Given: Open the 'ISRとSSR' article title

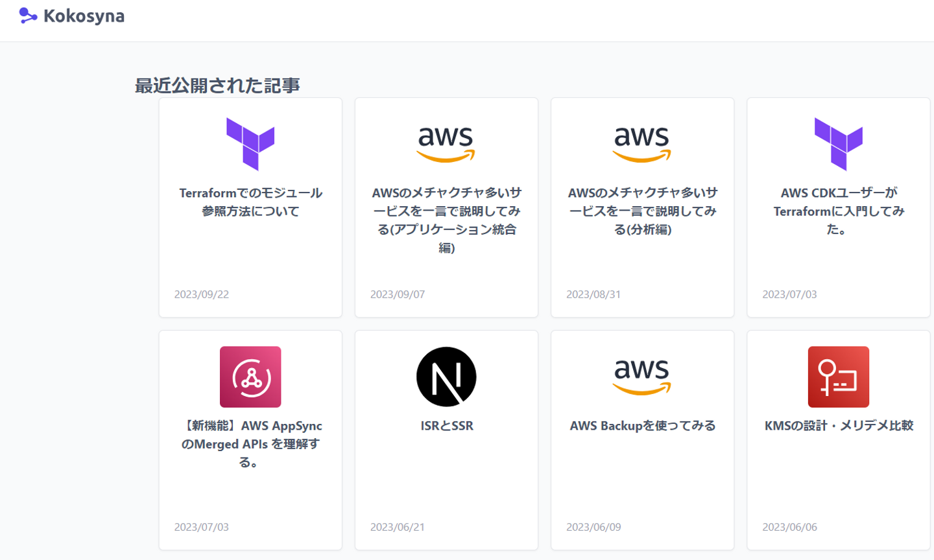Looking at the screenshot, I should tap(446, 426).
